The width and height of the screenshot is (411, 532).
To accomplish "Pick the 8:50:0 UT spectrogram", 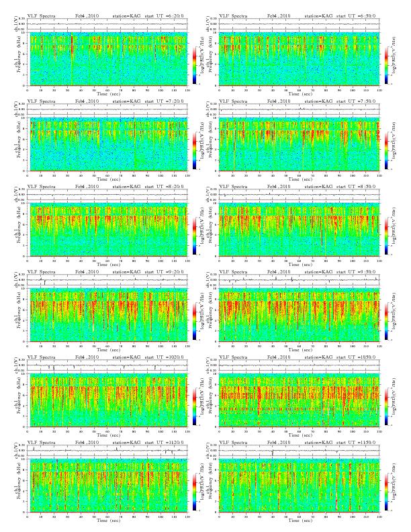I will tap(299, 230).
